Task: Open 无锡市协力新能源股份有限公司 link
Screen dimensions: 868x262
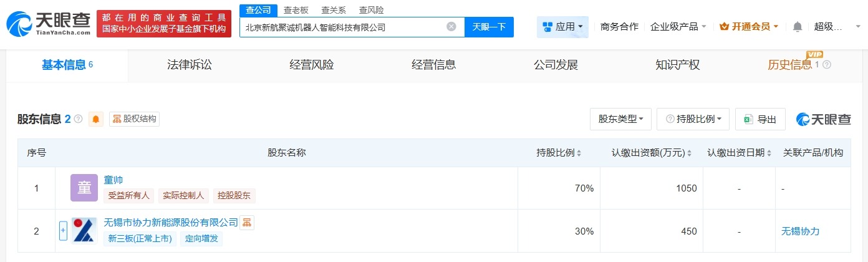Action: [171, 223]
